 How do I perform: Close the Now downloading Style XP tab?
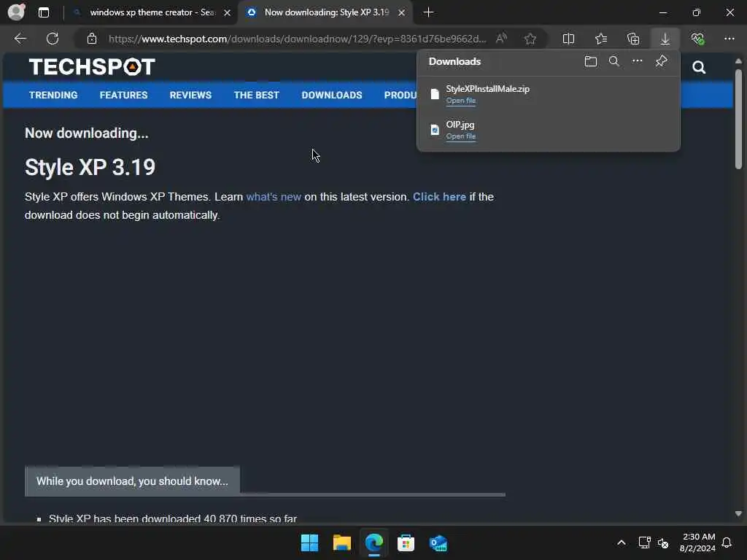click(402, 13)
